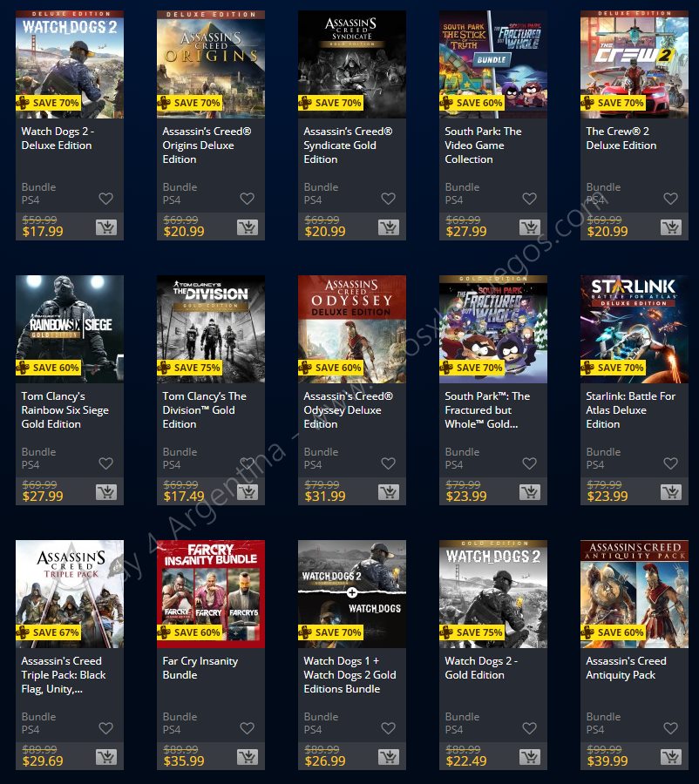Add Rainbow Six Siege Gold Edition to cart
Image resolution: width=699 pixels, height=784 pixels.
[106, 492]
